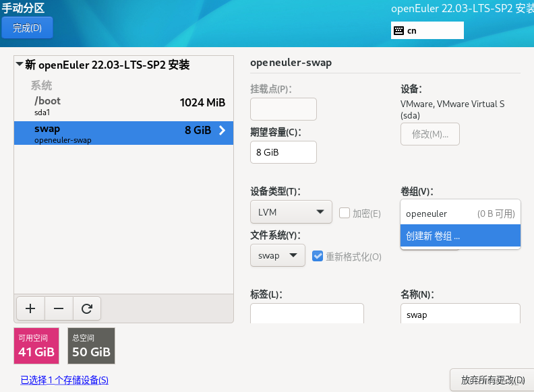Image resolution: width=534 pixels, height=392 pixels.
Task: Collapse the 新 openEuler 22.03-LTS-SP2 安装 tree
Action: tap(20, 64)
